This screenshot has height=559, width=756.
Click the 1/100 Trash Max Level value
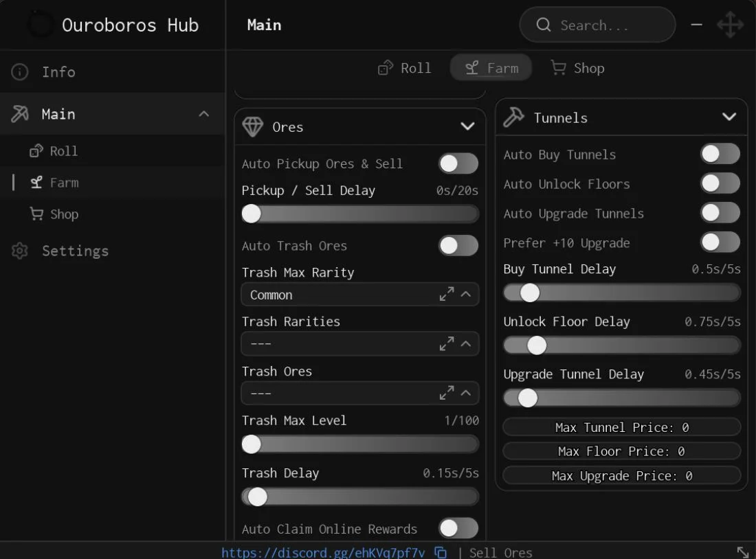461,420
